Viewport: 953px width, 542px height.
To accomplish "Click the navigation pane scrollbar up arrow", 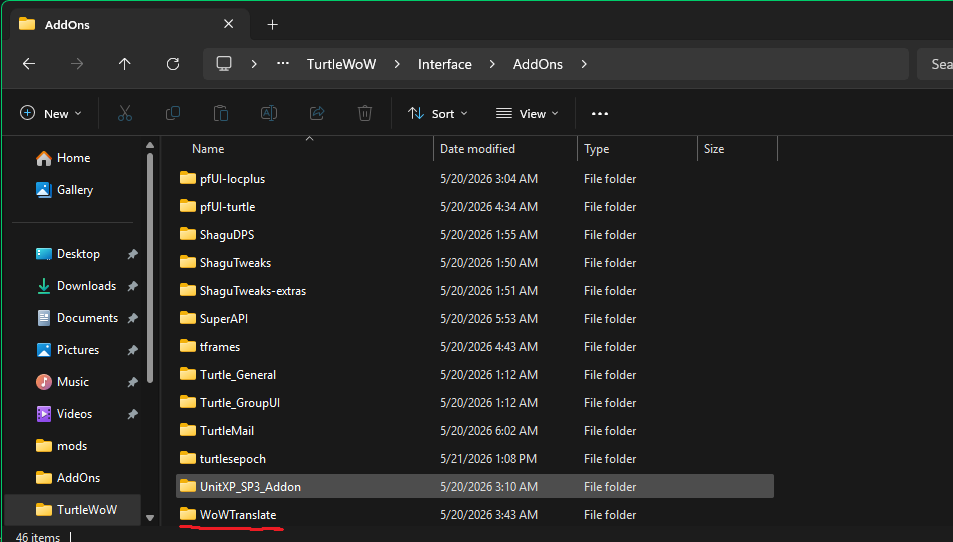I will pyautogui.click(x=150, y=145).
